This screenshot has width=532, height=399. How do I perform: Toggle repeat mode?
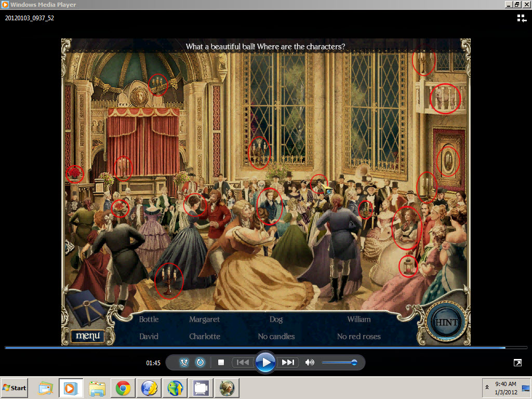[200, 363]
